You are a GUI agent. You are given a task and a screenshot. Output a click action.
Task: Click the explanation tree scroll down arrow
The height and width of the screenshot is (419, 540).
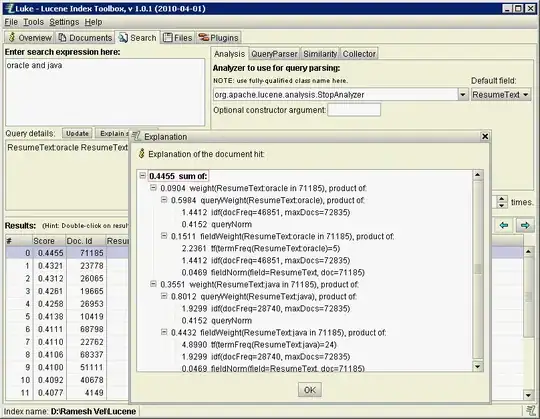click(478, 366)
